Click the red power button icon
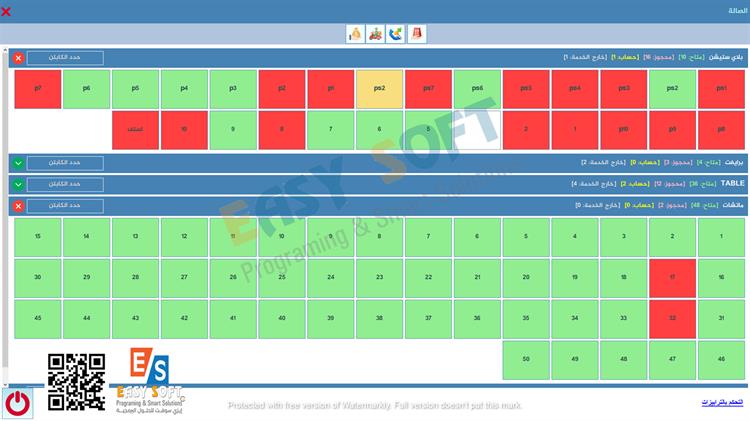 [18, 403]
